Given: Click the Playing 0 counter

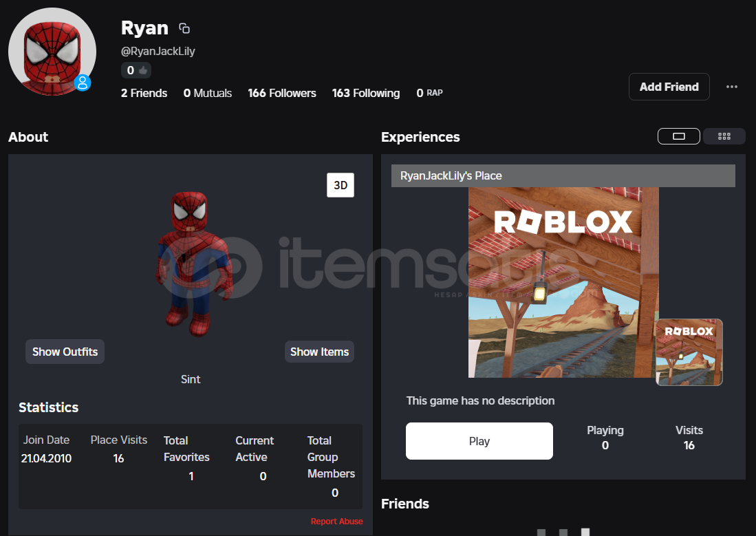Looking at the screenshot, I should [605, 438].
